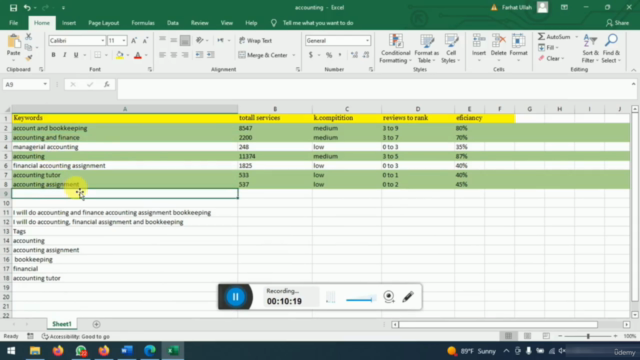The height and width of the screenshot is (360, 640).
Task: Open the font name Calibri dropdown
Action: click(103, 40)
